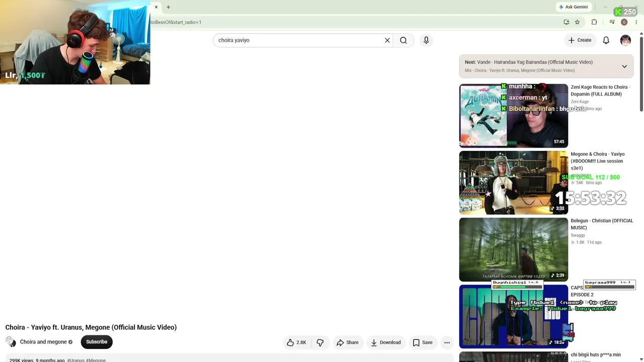Open the browser Extensions puzzle icon
The image size is (644, 362).
coord(594,22)
